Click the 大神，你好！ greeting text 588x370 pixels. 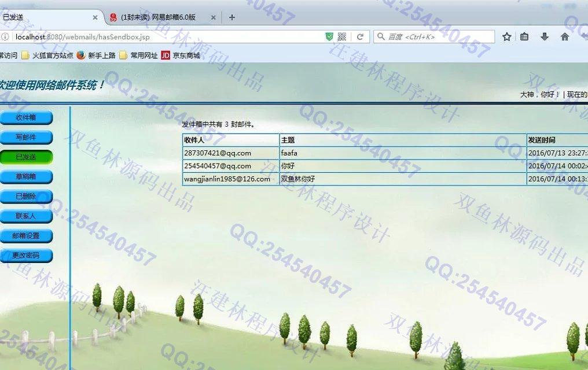tap(540, 94)
